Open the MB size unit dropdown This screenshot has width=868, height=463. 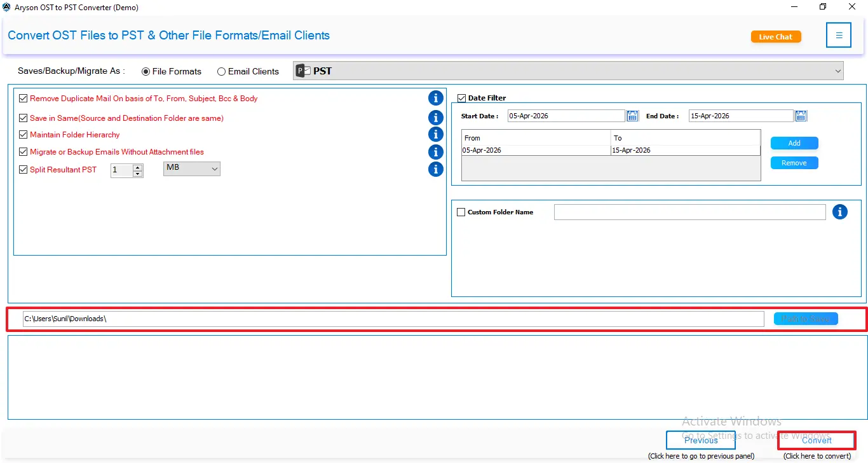192,169
